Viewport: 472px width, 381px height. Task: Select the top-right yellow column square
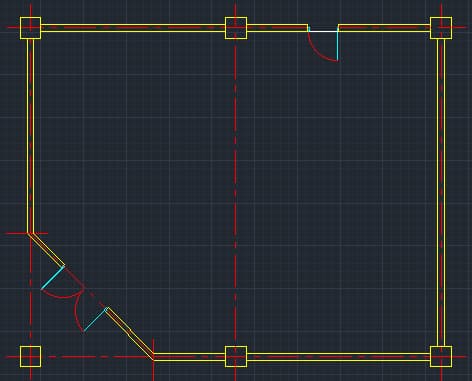[441, 28]
